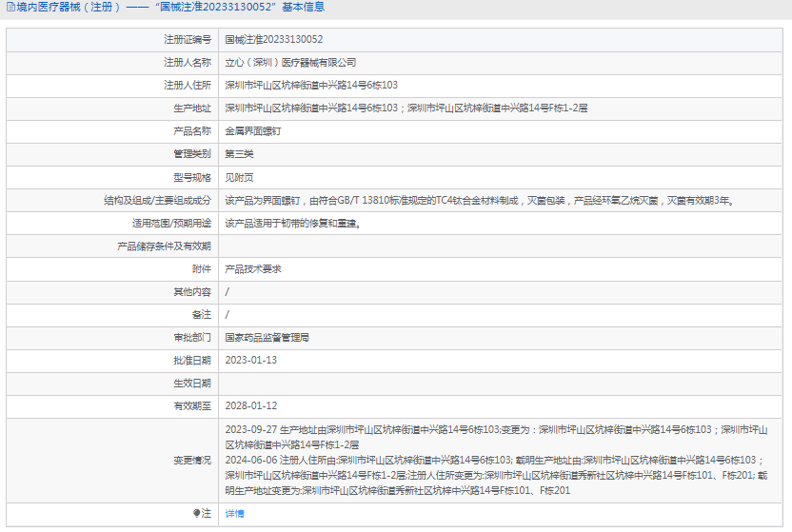Click the 批准日期 label

pyautogui.click(x=192, y=361)
